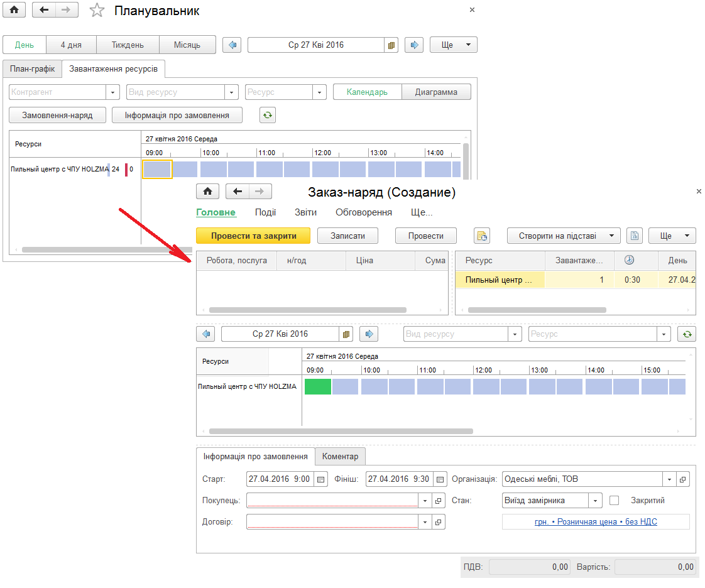Click Замовлення-наряд button
The height and width of the screenshot is (588, 705).
(x=58, y=115)
